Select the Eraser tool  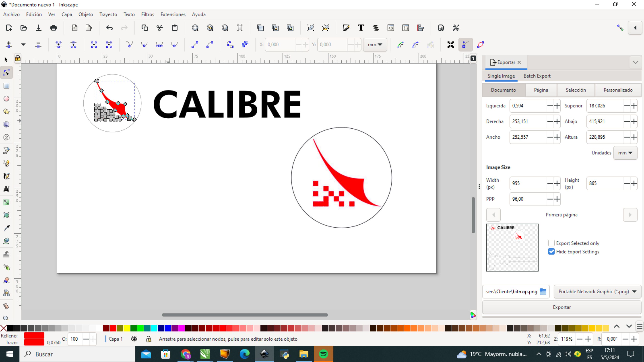(x=6, y=280)
